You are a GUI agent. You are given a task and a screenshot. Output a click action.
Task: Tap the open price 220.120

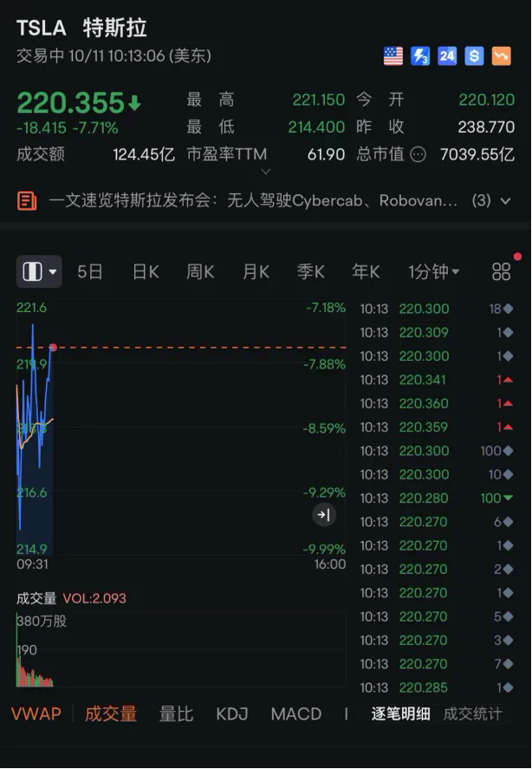486,100
